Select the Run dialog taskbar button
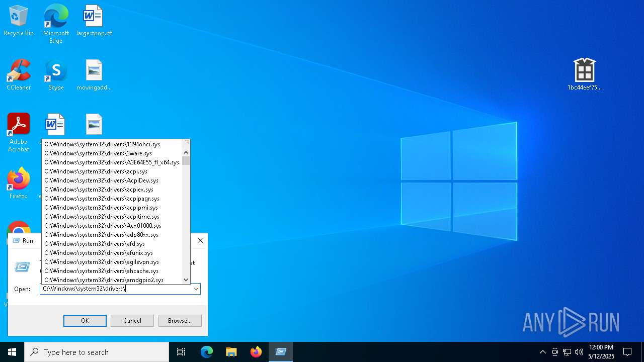 point(281,352)
